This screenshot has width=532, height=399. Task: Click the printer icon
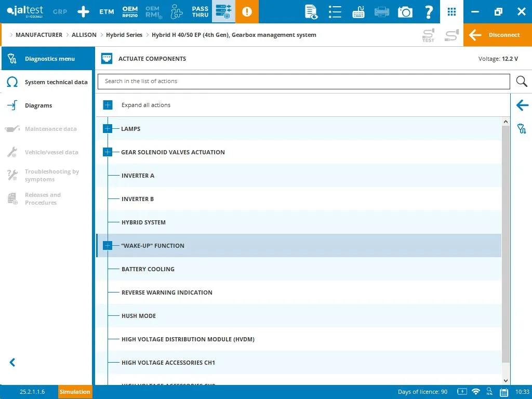[x=382, y=11]
